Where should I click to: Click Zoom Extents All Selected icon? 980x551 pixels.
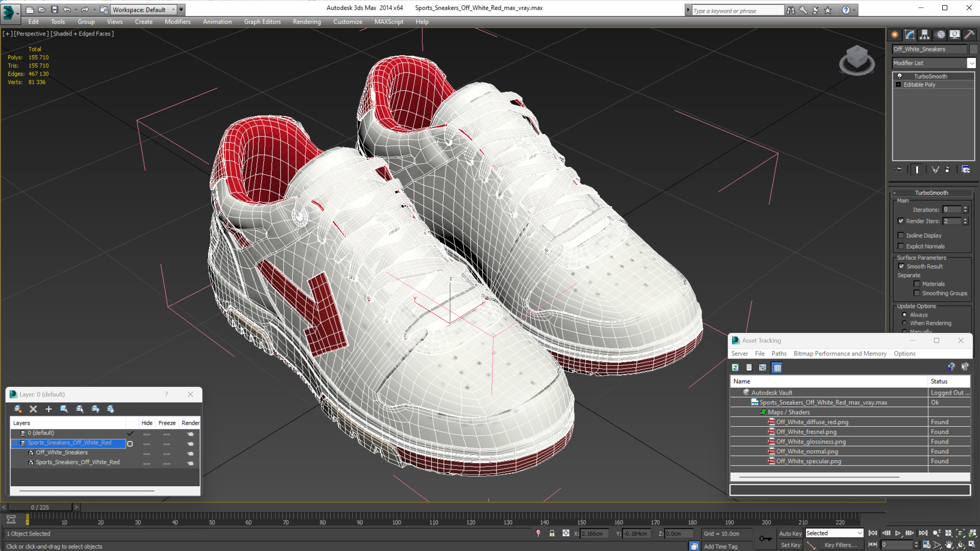972,533
